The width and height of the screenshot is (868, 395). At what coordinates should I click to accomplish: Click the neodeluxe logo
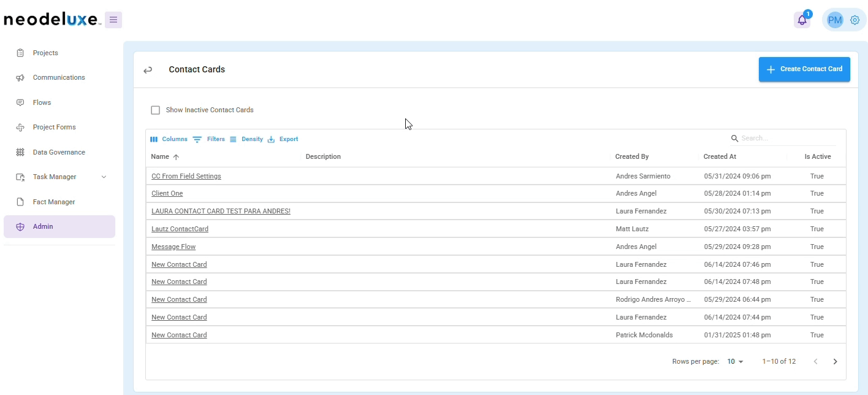tap(53, 20)
